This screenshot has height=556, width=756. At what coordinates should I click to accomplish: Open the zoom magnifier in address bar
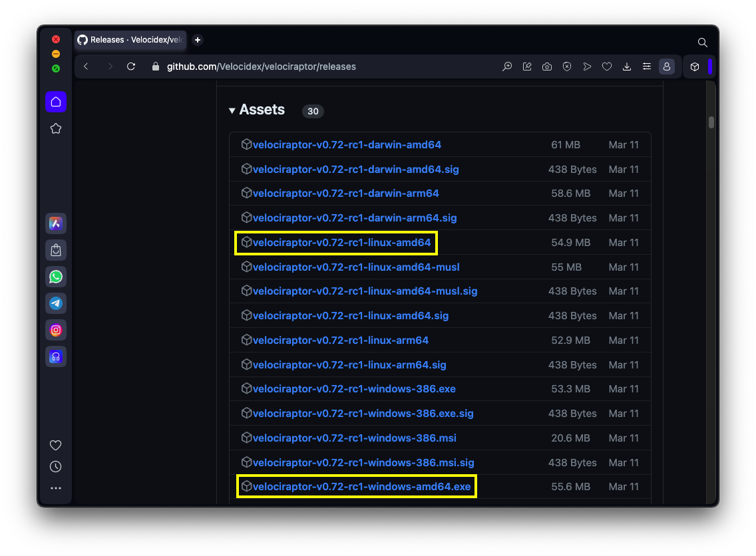point(506,67)
